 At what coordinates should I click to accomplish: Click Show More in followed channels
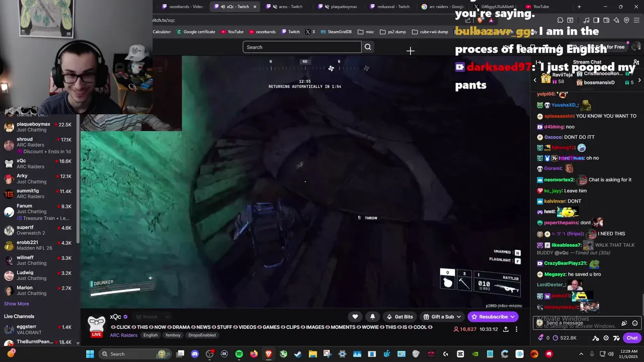(16, 304)
